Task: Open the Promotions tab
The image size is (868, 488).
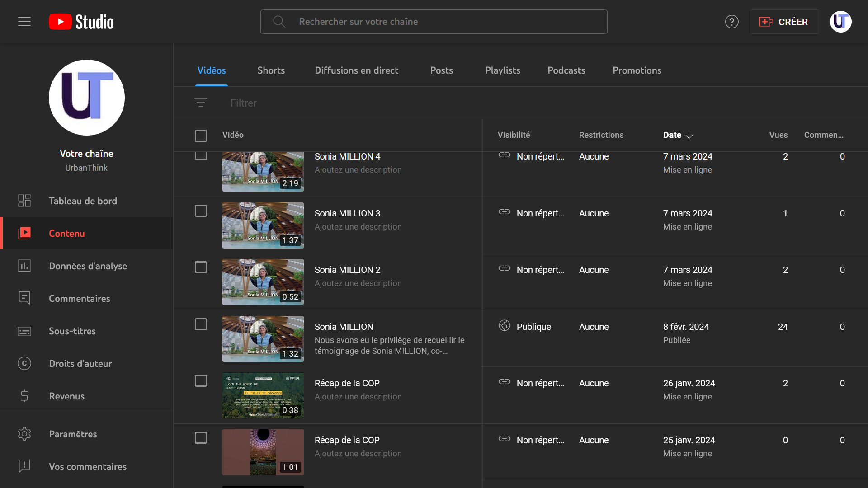Action: click(x=637, y=70)
